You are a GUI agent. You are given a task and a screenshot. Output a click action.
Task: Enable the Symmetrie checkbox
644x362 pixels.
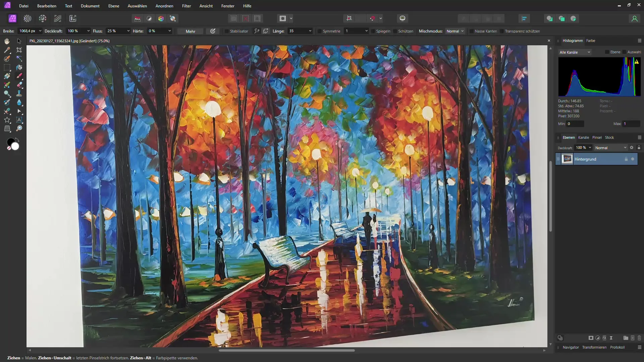pyautogui.click(x=320, y=31)
